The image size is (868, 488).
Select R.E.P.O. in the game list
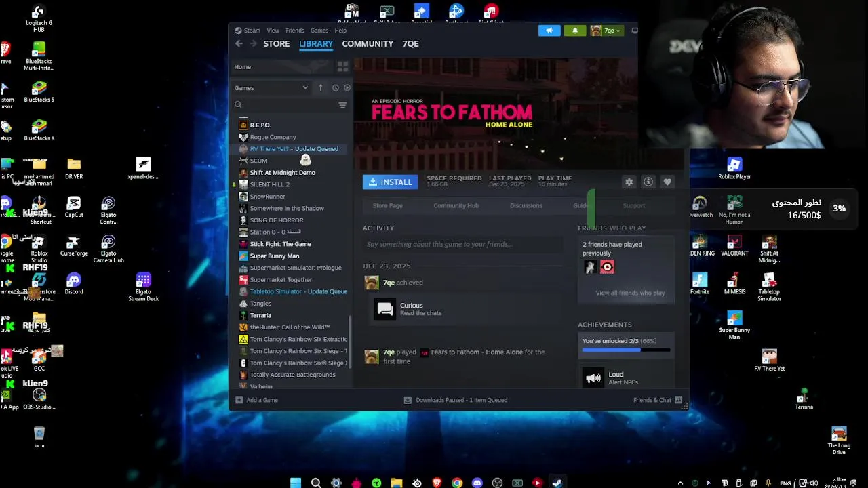(x=260, y=125)
